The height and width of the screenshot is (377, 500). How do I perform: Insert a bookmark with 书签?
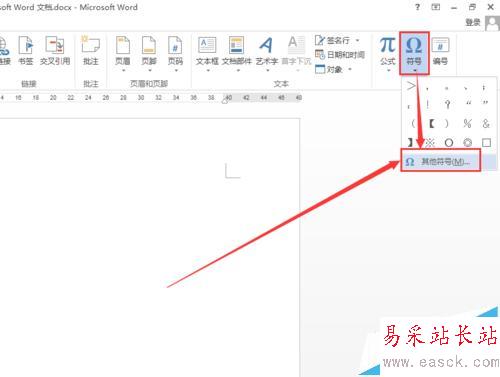click(x=26, y=51)
